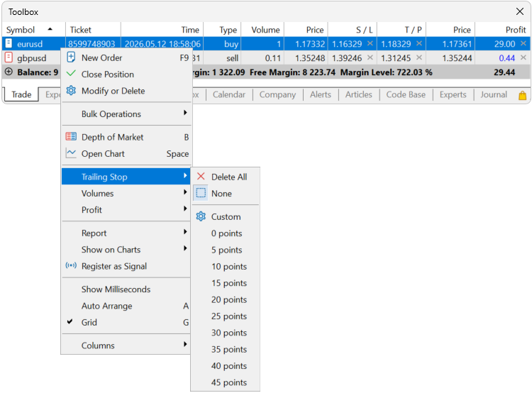Select Open Chart menu entry
Screen dimensions: 532x393
coord(126,153)
